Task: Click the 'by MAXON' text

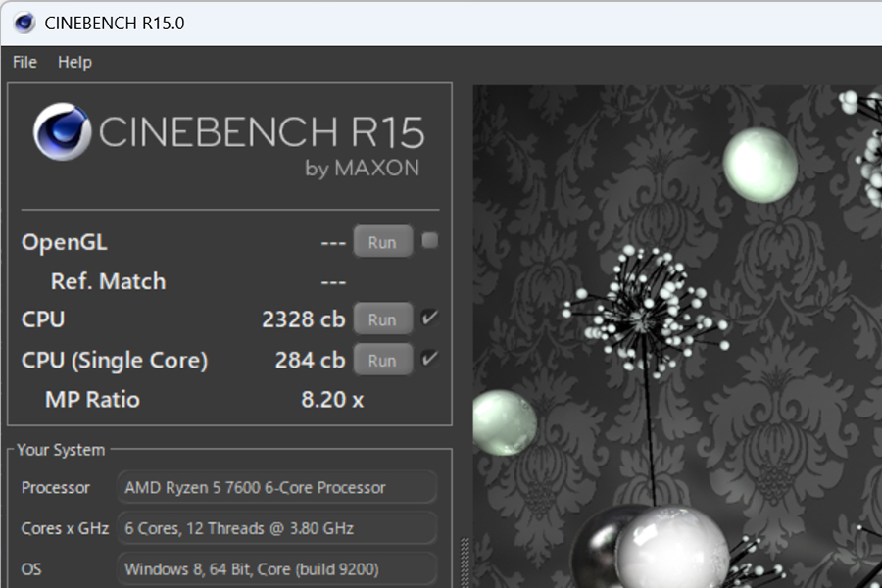Action: 363,169
